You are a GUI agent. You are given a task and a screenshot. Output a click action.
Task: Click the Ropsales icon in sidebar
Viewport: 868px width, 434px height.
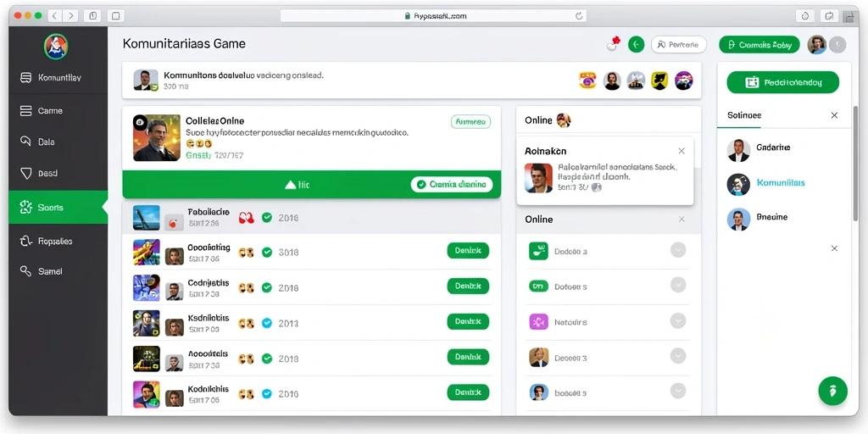tap(26, 241)
